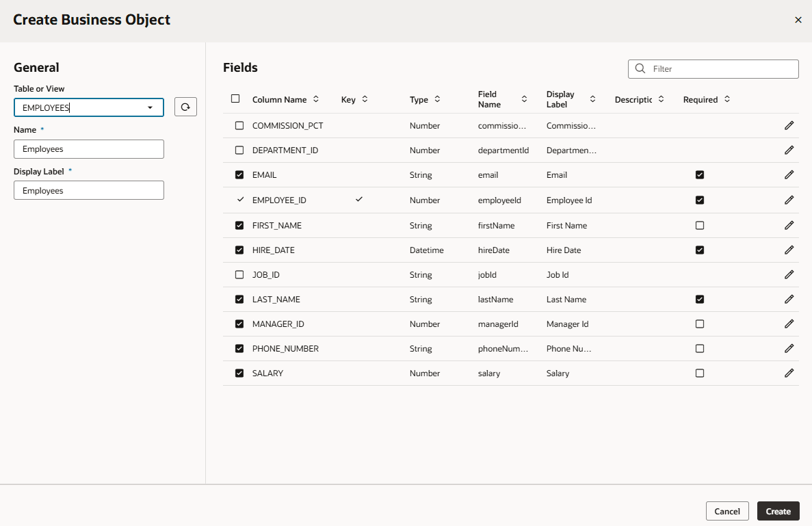Viewport: 812px width, 526px height.
Task: Edit the COMMISSION_PCT field with pencil icon
Action: (x=789, y=126)
